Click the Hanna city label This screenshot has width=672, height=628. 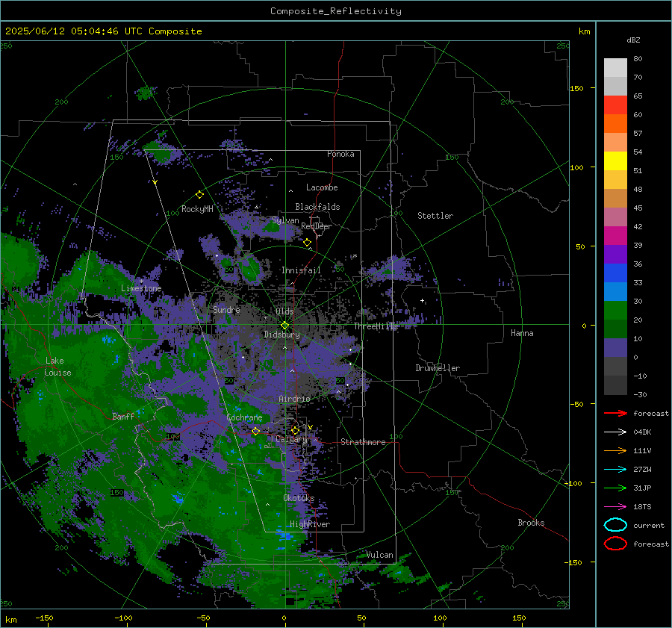click(x=522, y=332)
